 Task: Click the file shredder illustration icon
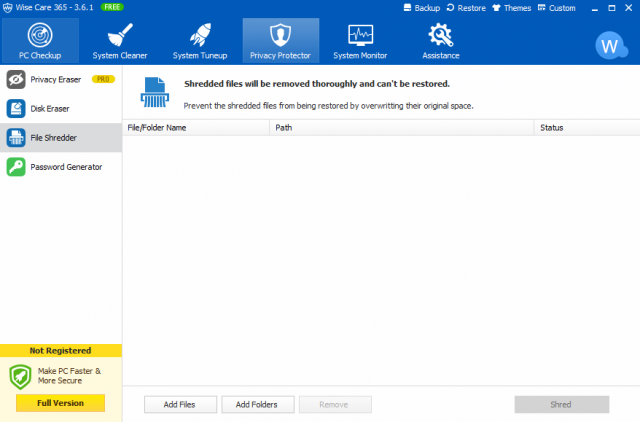[155, 92]
